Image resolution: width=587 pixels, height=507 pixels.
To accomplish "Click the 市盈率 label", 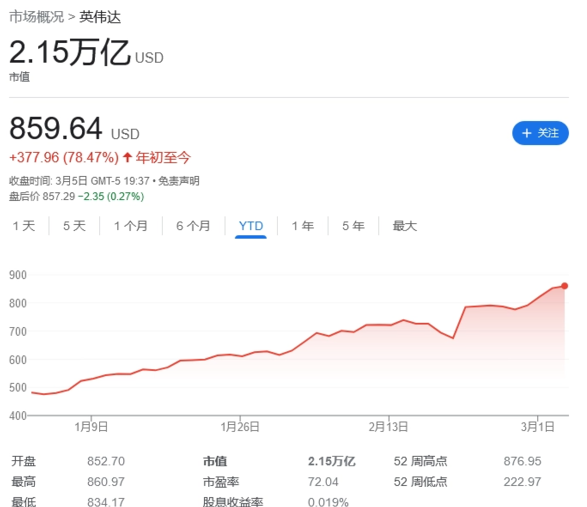I will click(221, 482).
